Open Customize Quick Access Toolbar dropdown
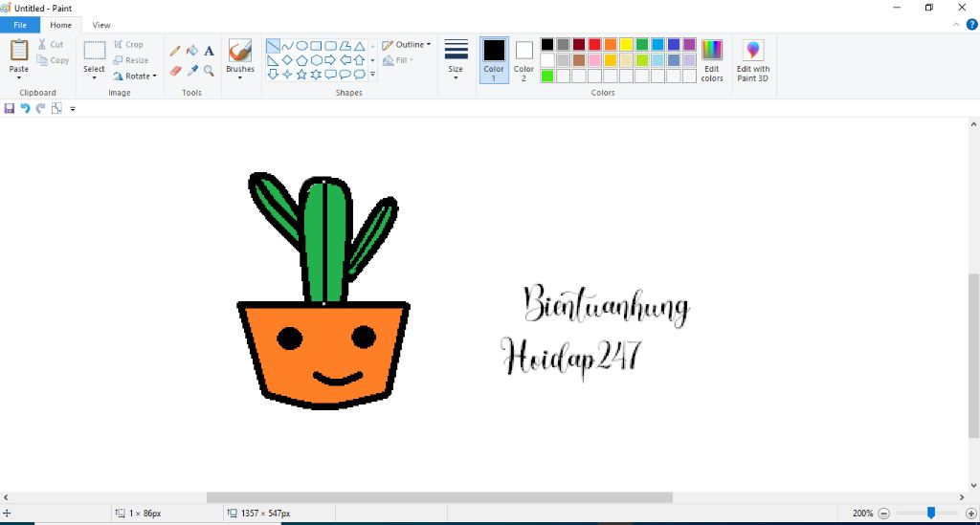This screenshot has width=980, height=525. click(x=73, y=109)
